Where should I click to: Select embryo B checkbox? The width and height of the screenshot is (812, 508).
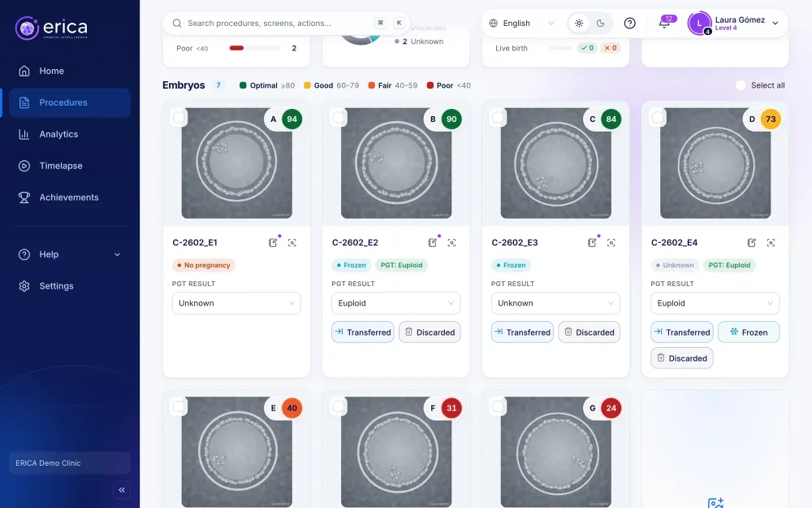tap(338, 118)
